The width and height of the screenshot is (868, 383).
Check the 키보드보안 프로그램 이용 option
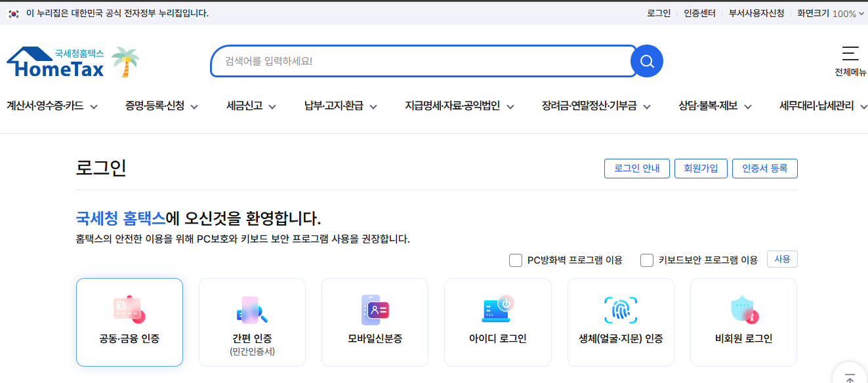(646, 260)
